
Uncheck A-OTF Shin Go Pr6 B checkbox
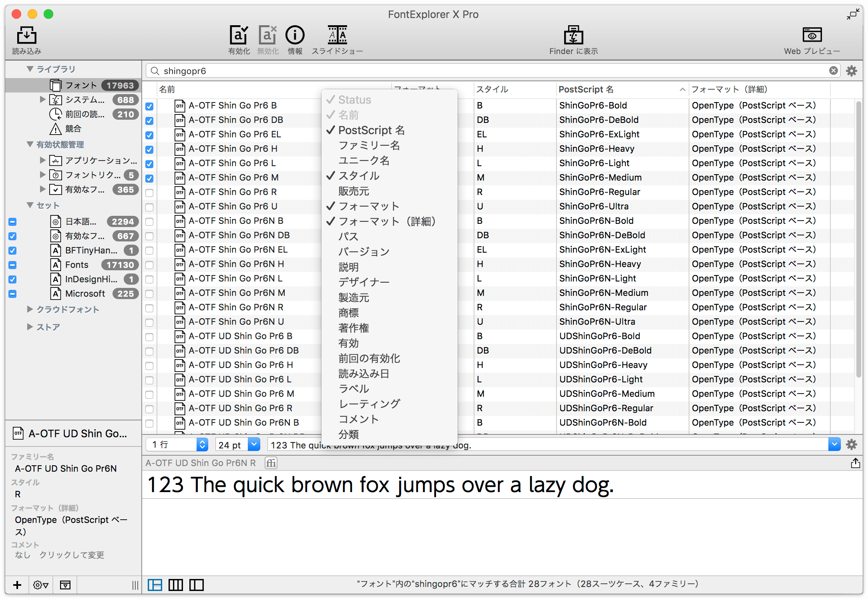pos(149,106)
